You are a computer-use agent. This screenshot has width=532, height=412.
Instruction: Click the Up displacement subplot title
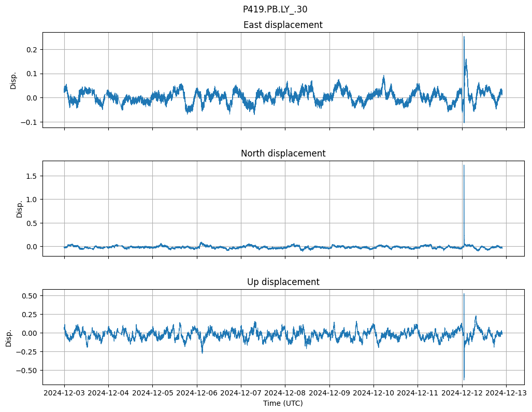click(x=283, y=282)
